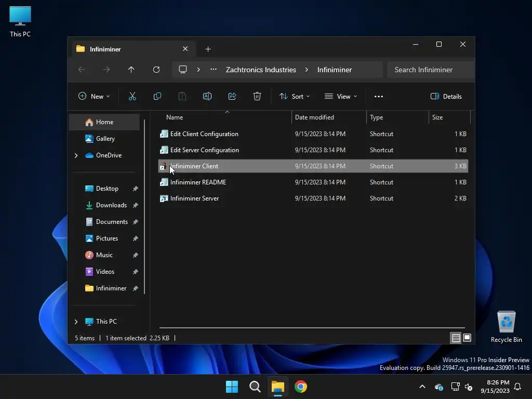
Task: Open Documents quick access folder
Action: tap(104, 221)
